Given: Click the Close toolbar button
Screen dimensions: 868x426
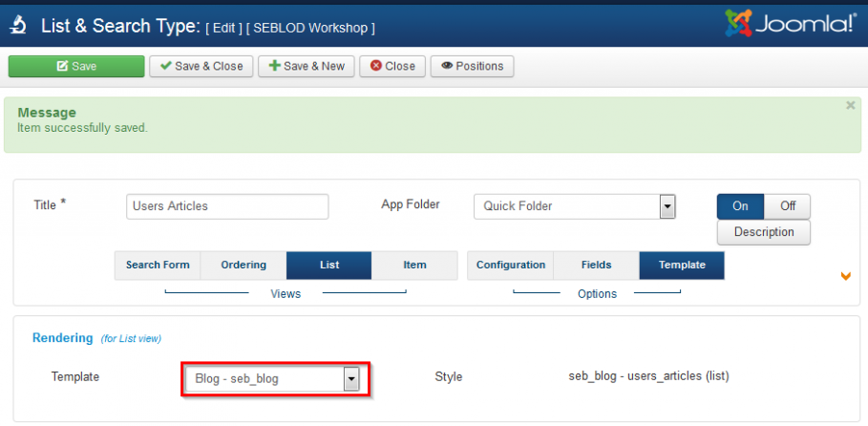Looking at the screenshot, I should point(392,66).
